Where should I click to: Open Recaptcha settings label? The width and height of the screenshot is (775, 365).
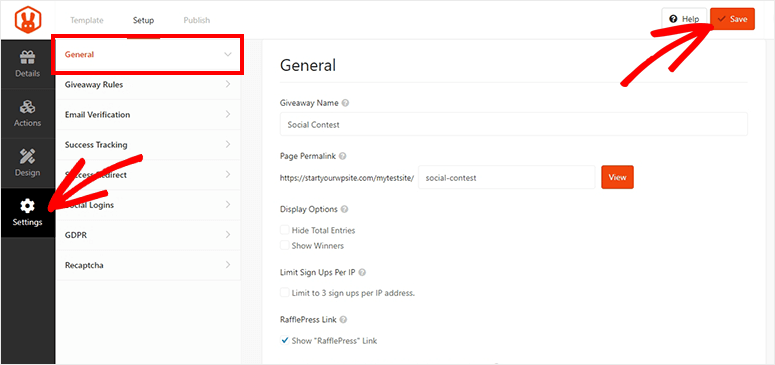point(84,266)
